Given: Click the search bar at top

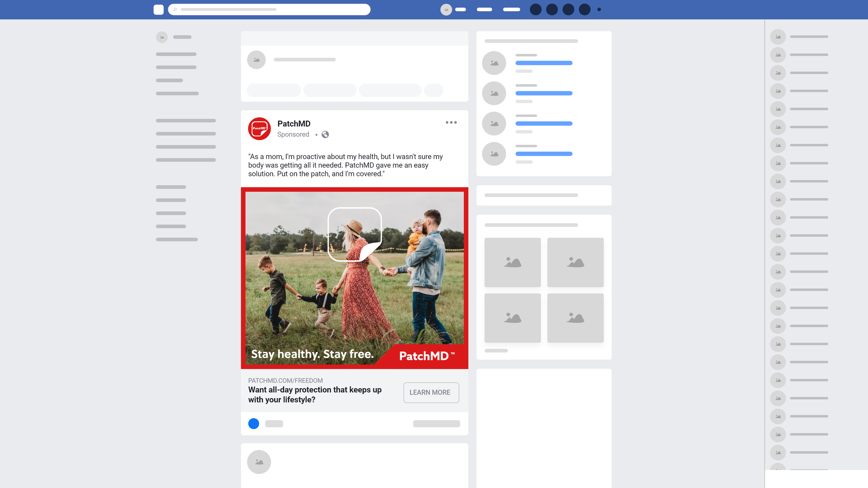Looking at the screenshot, I should [x=269, y=10].
